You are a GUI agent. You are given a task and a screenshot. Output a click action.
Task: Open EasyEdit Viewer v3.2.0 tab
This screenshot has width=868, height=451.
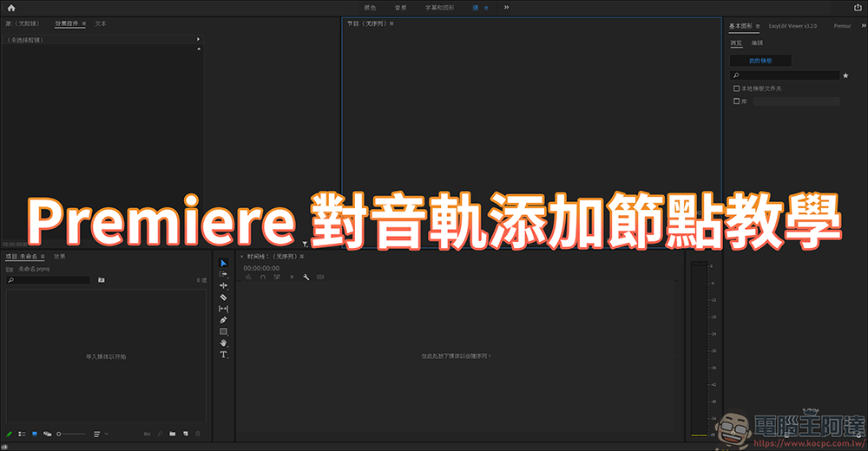[x=792, y=26]
